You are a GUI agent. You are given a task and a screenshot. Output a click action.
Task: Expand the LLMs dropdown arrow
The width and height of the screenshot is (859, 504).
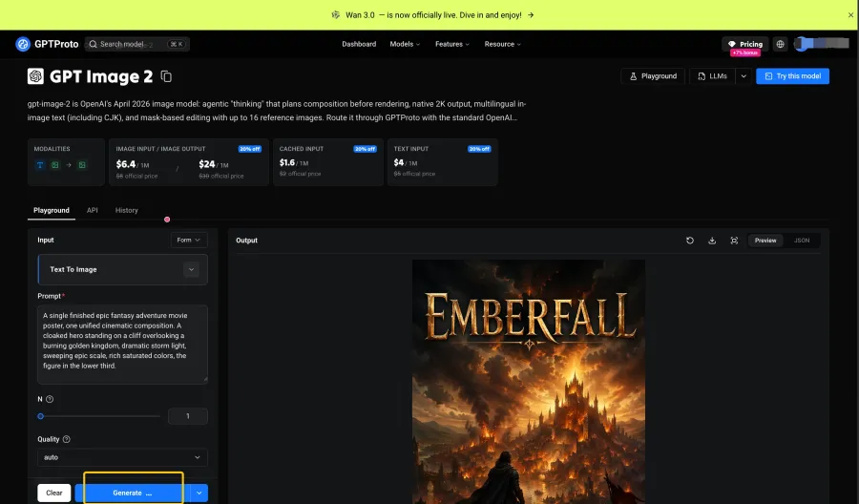(744, 76)
